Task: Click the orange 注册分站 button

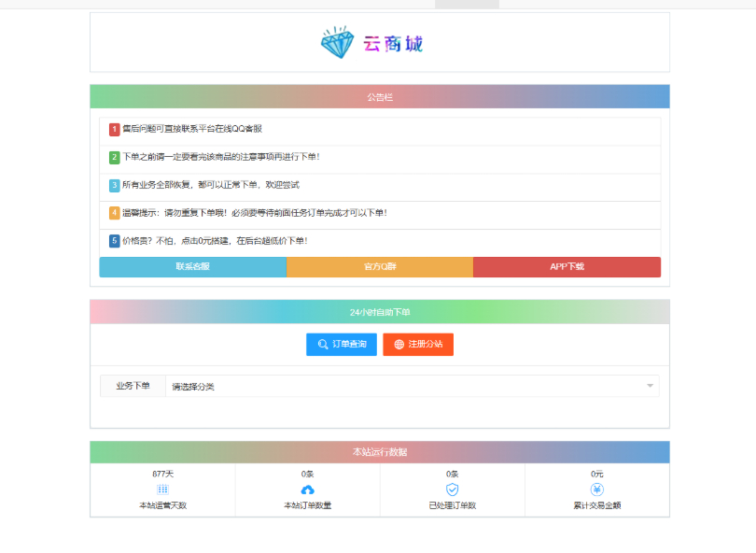Action: 417,344
